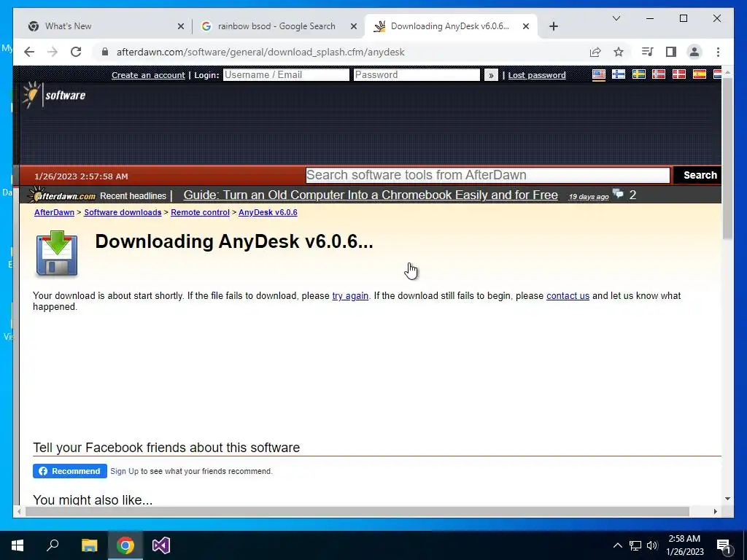
Task: Select the Spanish flag language icon
Action: pos(700,74)
